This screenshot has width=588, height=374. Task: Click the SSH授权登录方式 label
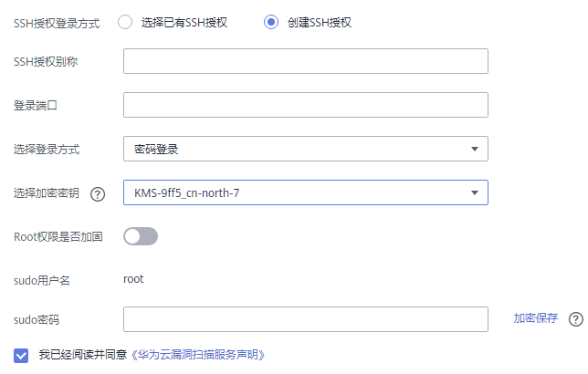tap(57, 23)
